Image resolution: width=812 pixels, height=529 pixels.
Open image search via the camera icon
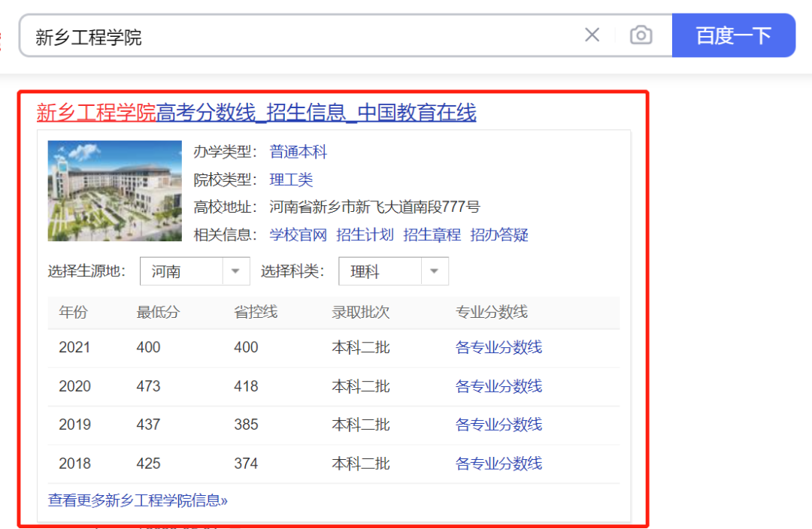tap(641, 35)
